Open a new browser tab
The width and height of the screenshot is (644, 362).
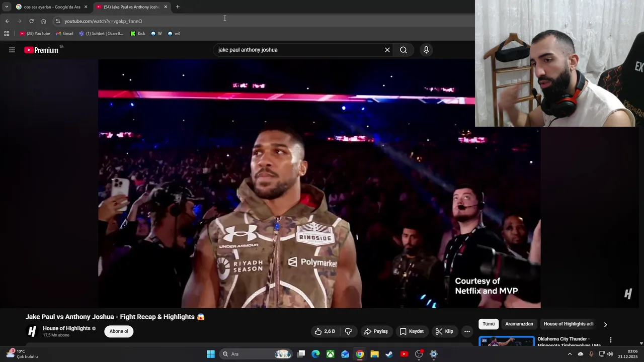click(x=178, y=7)
